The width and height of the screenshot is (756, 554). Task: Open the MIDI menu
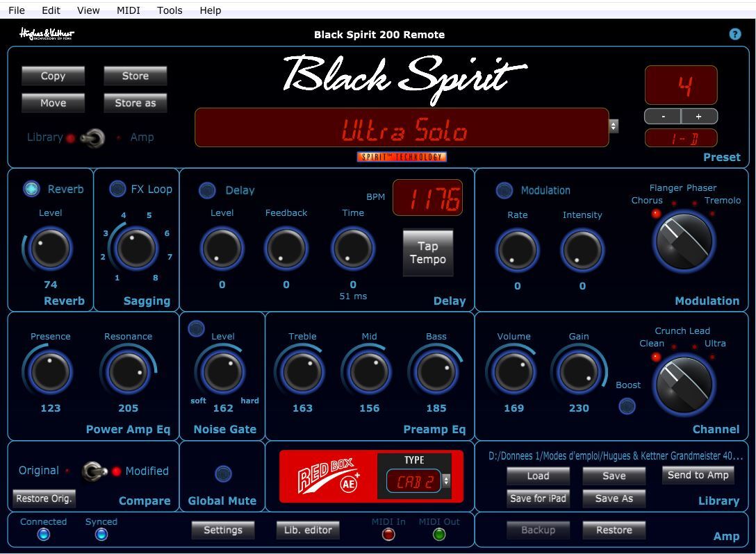(x=129, y=10)
